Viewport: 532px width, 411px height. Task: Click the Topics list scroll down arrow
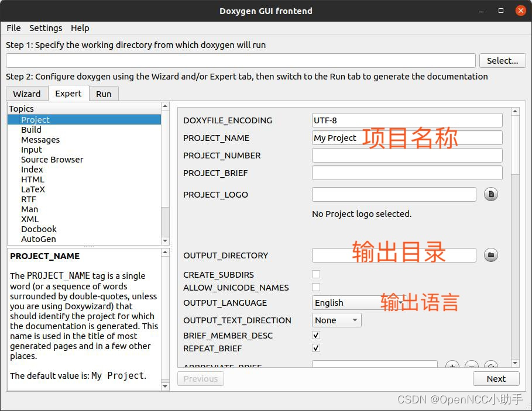[165, 240]
